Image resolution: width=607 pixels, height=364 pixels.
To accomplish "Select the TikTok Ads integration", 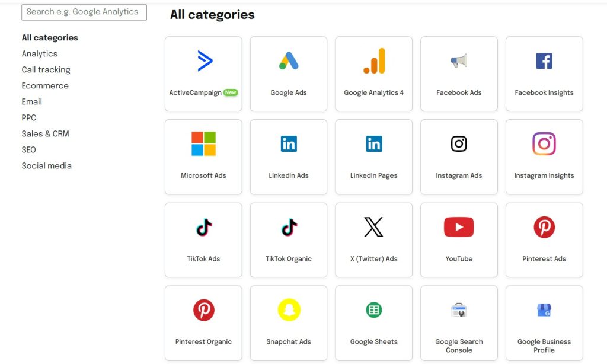I will tap(203, 239).
